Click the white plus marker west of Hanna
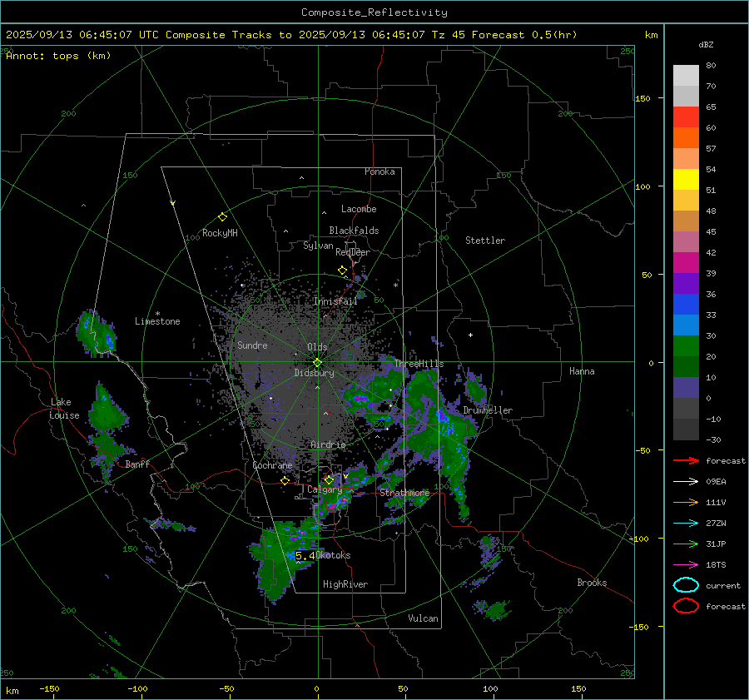The height and width of the screenshot is (700, 749). [470, 335]
